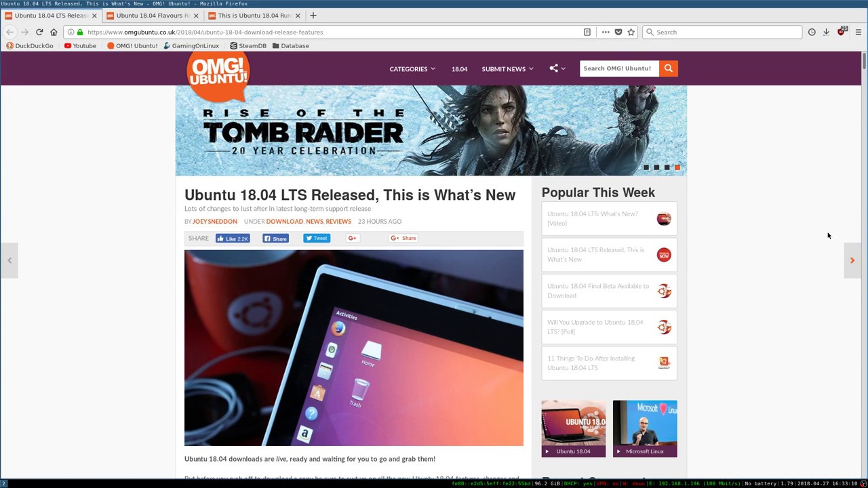Viewport: 868px width, 488px height.
Task: Go to the next article with right arrow
Action: click(x=852, y=260)
